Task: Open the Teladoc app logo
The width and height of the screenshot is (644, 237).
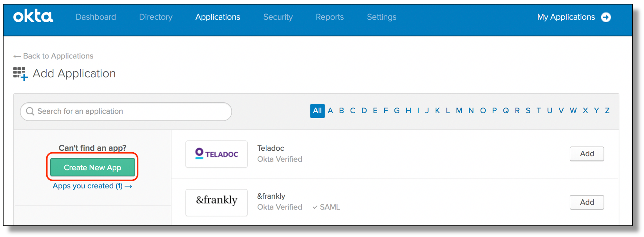Action: tap(216, 154)
